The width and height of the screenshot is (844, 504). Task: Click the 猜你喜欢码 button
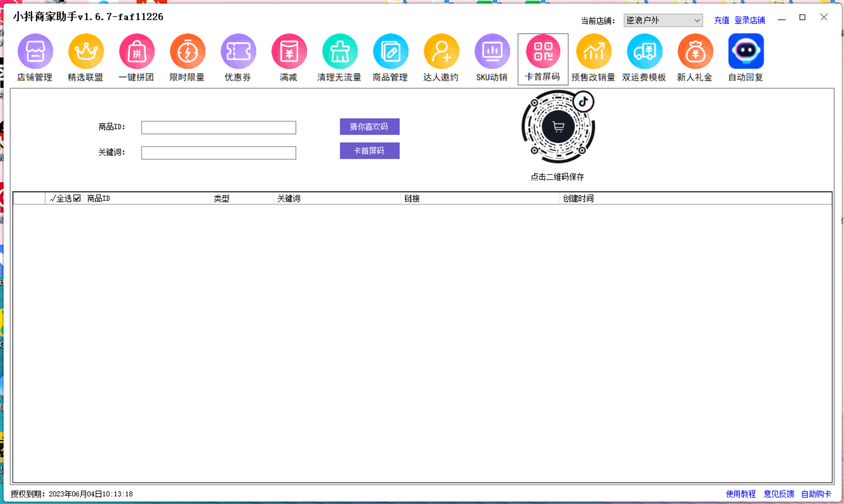(x=370, y=127)
